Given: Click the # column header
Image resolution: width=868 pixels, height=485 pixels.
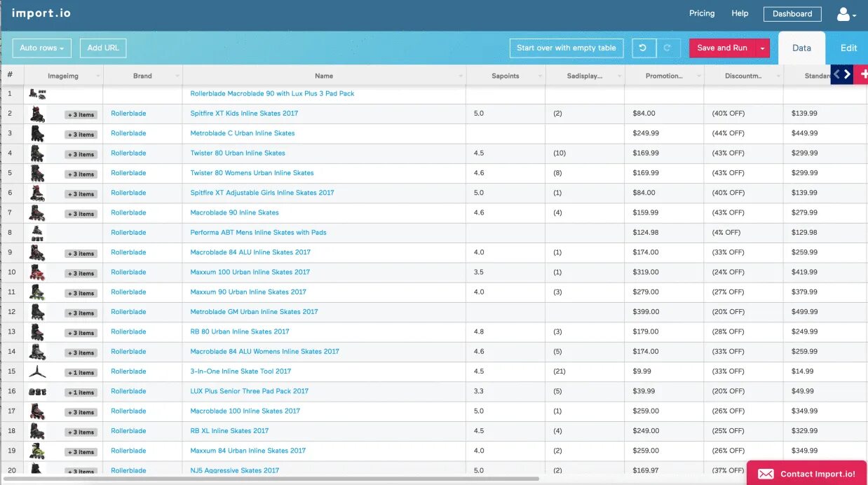Looking at the screenshot, I should point(12,75).
